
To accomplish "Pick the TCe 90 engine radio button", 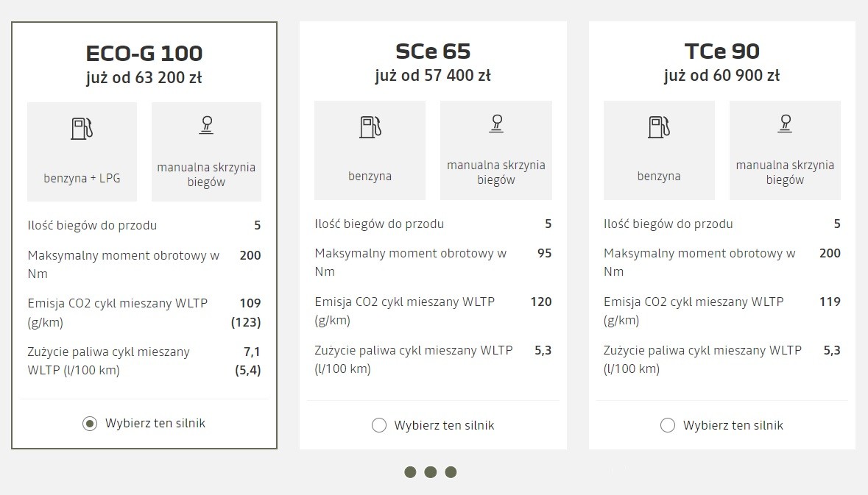I will [x=668, y=425].
